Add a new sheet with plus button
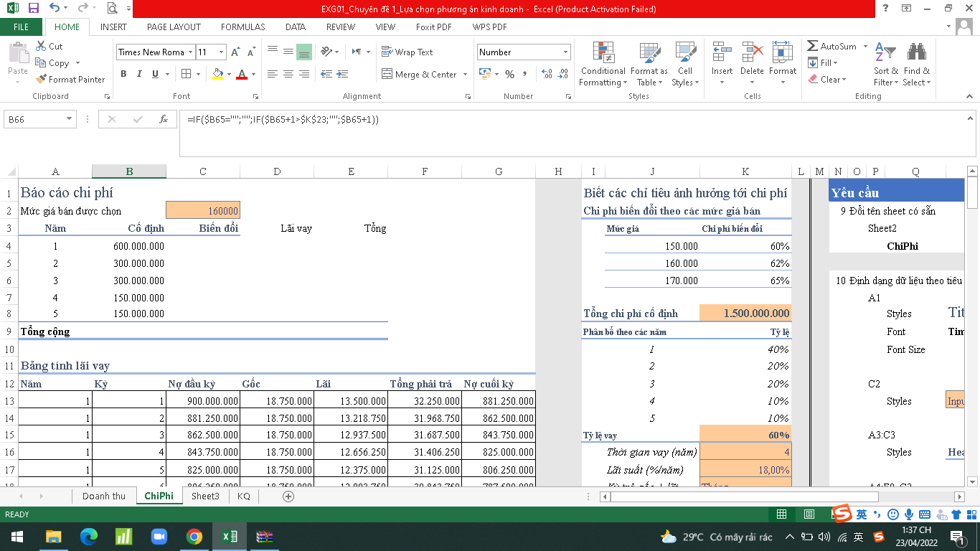The width and height of the screenshot is (980, 551). pyautogui.click(x=288, y=496)
